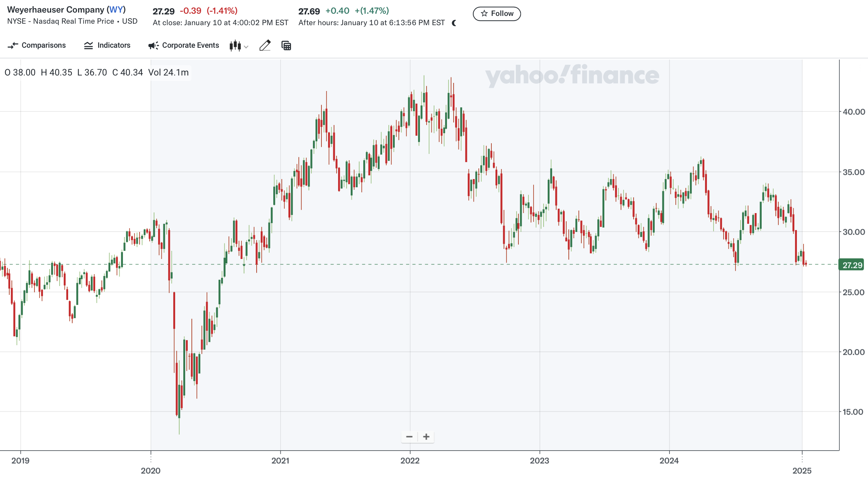Viewport: 868px width, 478px height.
Task: Click the Corporate Events megaphone icon
Action: [x=153, y=46]
